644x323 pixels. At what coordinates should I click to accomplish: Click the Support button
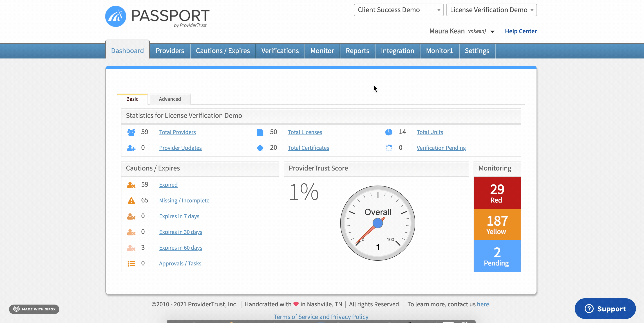tap(605, 309)
